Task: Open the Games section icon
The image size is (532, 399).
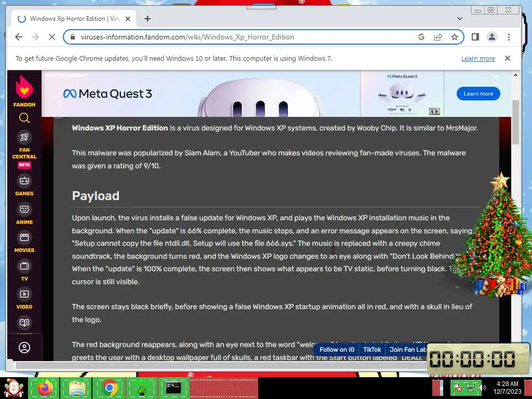Action: pyautogui.click(x=24, y=180)
